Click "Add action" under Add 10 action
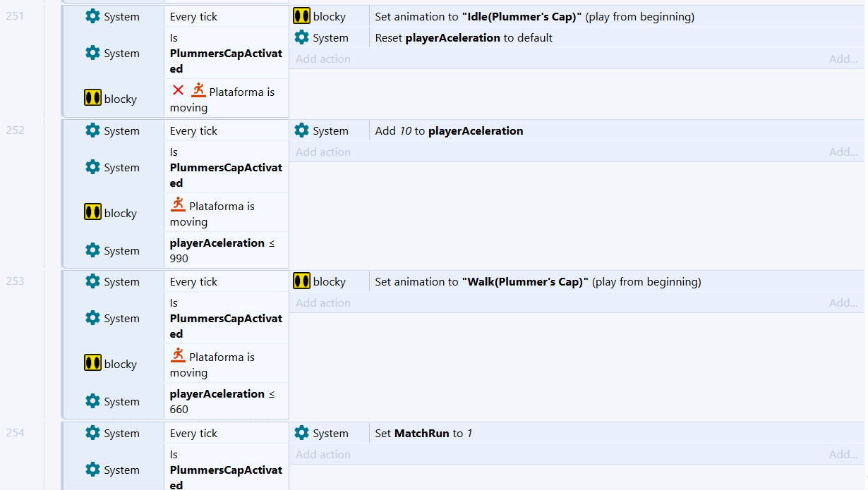Image resolution: width=868 pixels, height=490 pixels. (x=323, y=152)
